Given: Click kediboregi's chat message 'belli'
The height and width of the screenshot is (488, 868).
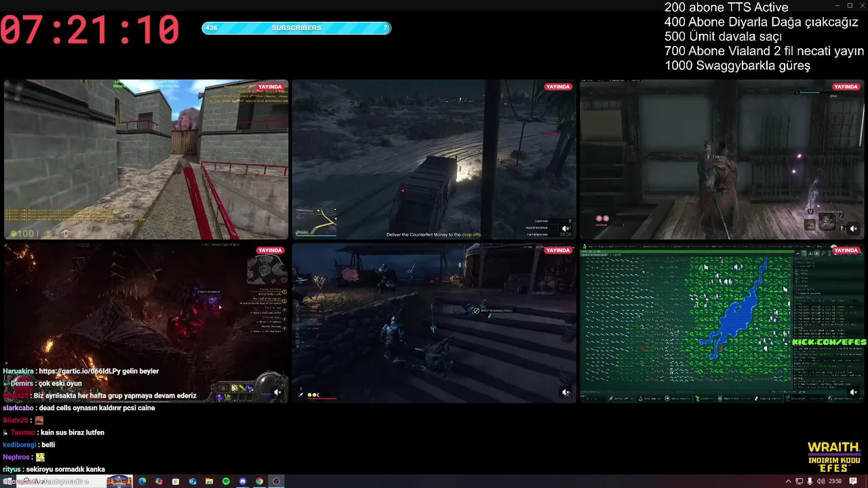Looking at the screenshot, I should [48, 445].
